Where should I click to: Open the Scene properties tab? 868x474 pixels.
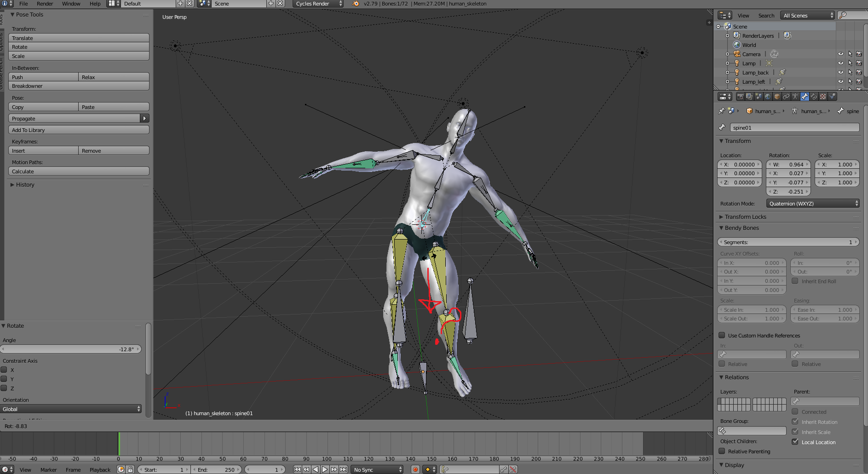click(x=759, y=97)
